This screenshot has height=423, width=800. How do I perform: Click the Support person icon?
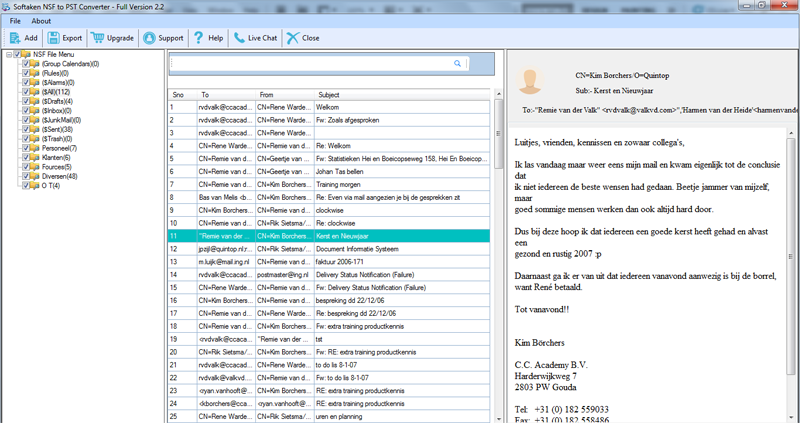pyautogui.click(x=149, y=38)
